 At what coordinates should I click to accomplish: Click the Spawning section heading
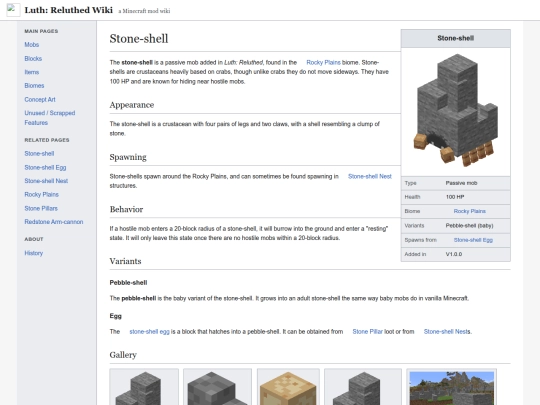128,157
